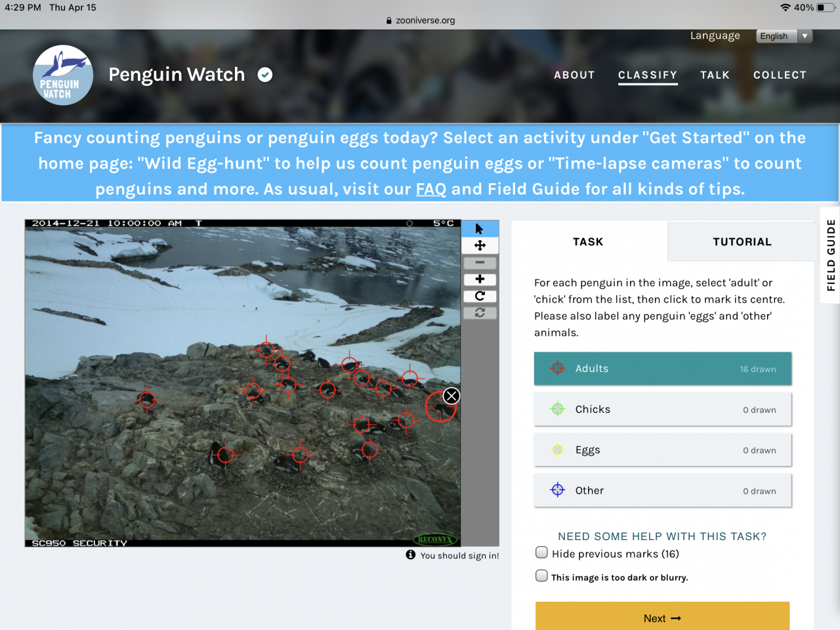Switch to the Tutorial tab

pos(742,241)
